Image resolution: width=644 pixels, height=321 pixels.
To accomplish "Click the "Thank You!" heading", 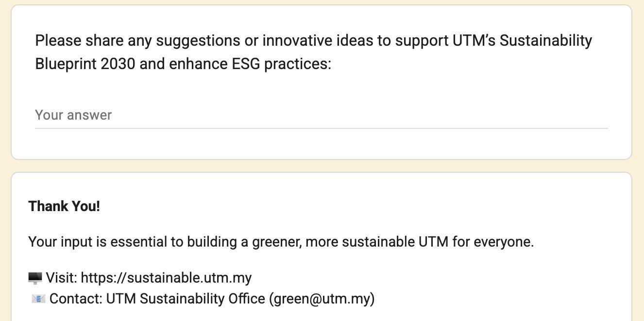I will pos(64,206).
